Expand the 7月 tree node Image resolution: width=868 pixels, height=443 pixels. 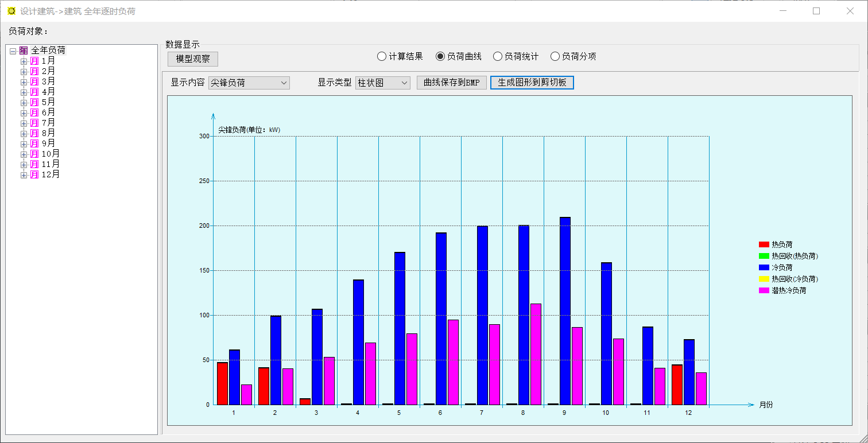(x=24, y=123)
